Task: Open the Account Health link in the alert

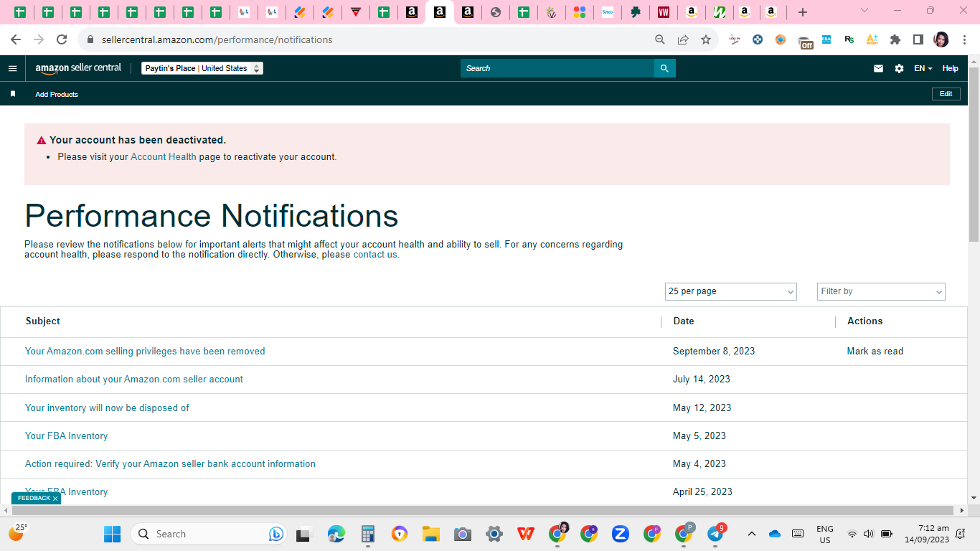Action: pos(164,156)
